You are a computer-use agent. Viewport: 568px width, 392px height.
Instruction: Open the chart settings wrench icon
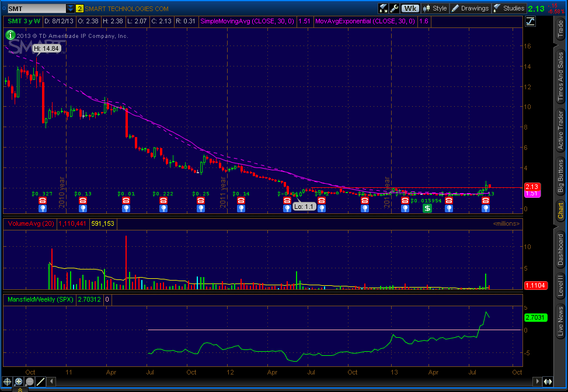click(395, 8)
